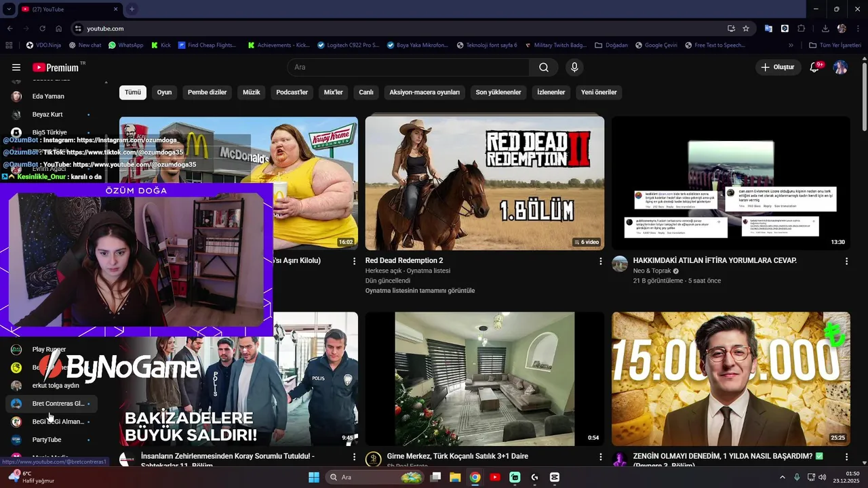Select the Oyun filter chip

tap(164, 92)
